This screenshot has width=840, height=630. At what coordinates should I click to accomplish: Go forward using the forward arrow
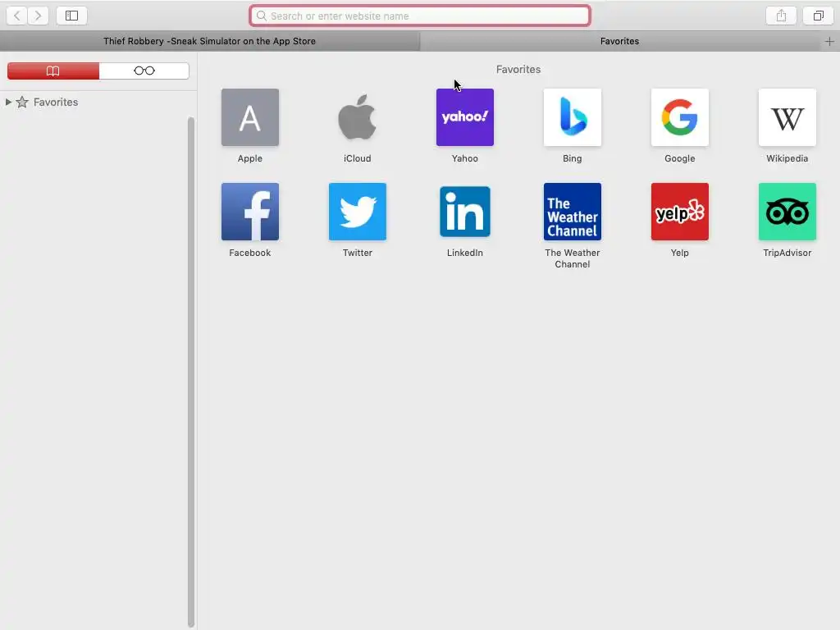click(x=38, y=16)
